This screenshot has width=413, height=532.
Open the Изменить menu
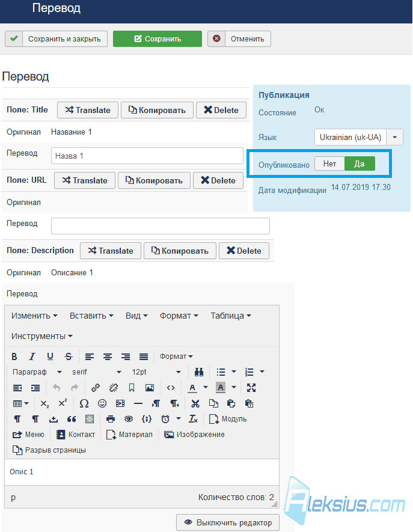click(x=34, y=316)
